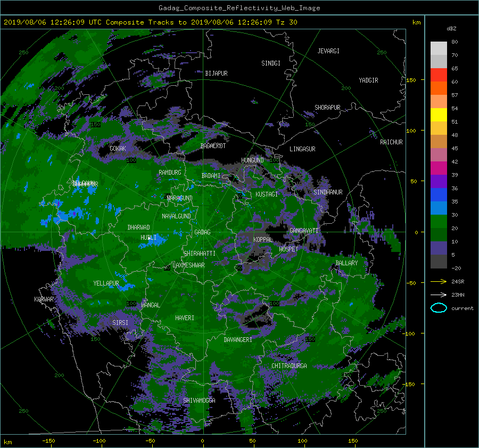Select the blue 36 dBZ color swatch
479x448 pixels.
[439, 194]
